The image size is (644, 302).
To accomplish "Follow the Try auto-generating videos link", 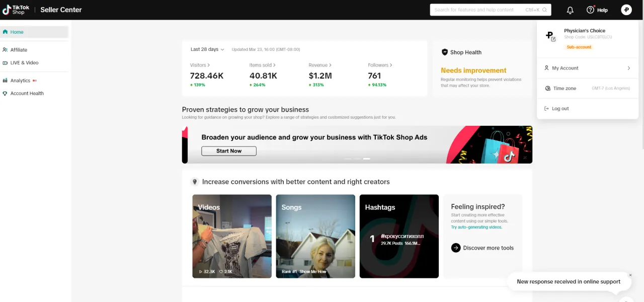I will click(x=476, y=227).
